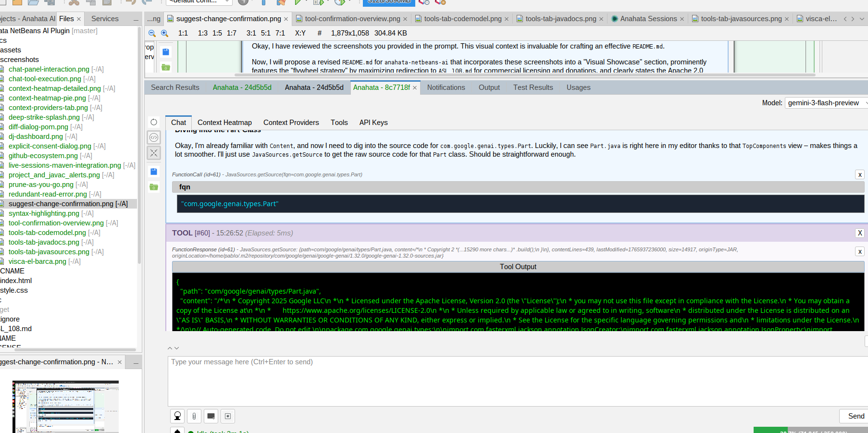
Task: Open the Model dropdown showing gemini-3-flash-preview
Action: point(826,103)
